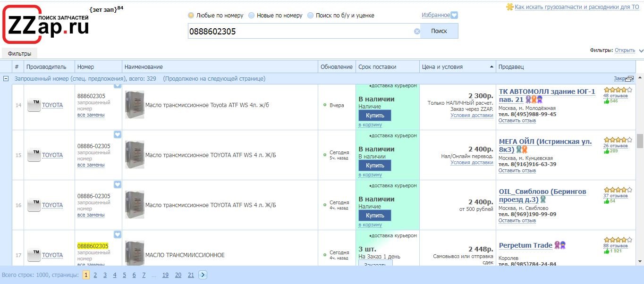
Task: Sort by the Продавец column header
Action: point(566,67)
